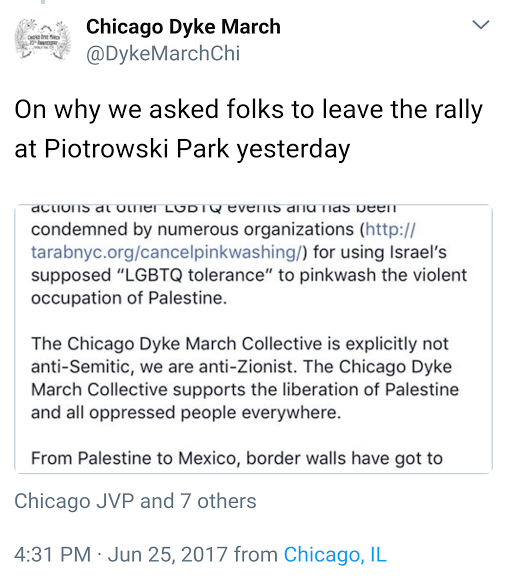Expand the tweet options chevron menu
The width and height of the screenshot is (506, 587).
point(481,25)
